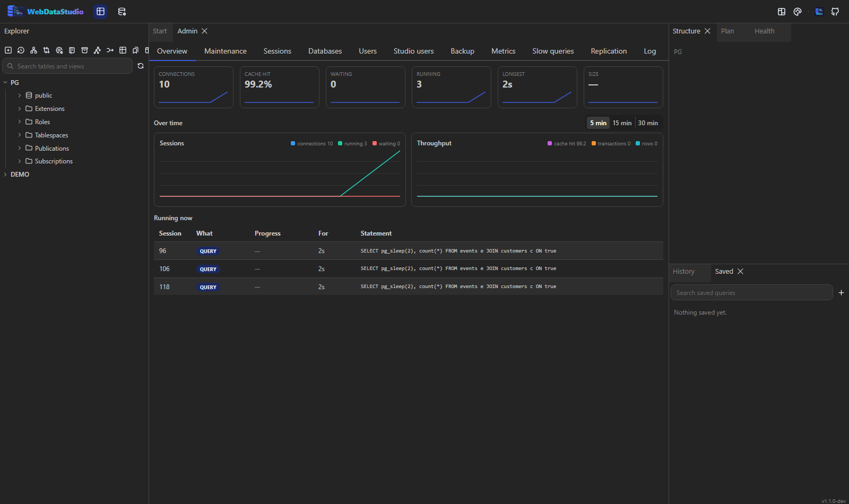The width and height of the screenshot is (849, 504).
Task: Refresh the Explorer tree
Action: click(141, 66)
